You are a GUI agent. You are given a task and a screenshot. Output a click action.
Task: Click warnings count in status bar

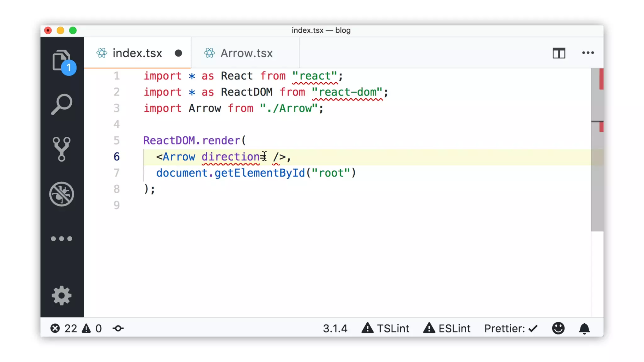92,328
